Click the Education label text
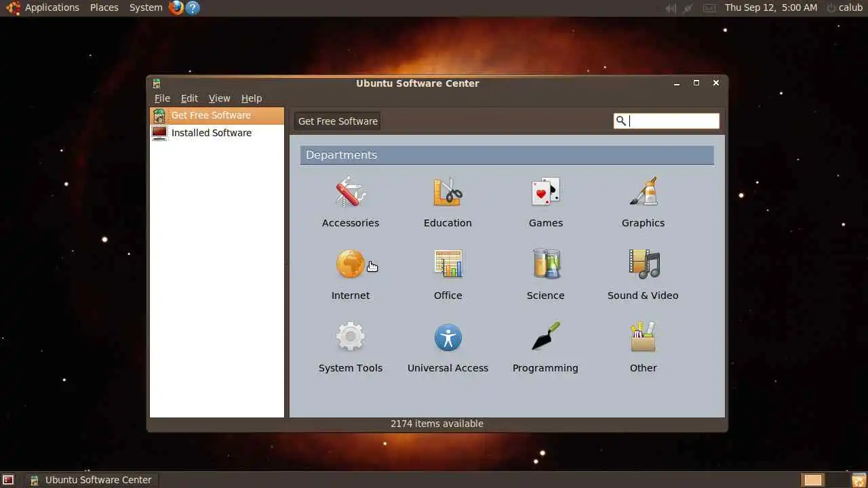The width and height of the screenshot is (868, 488). point(448,223)
